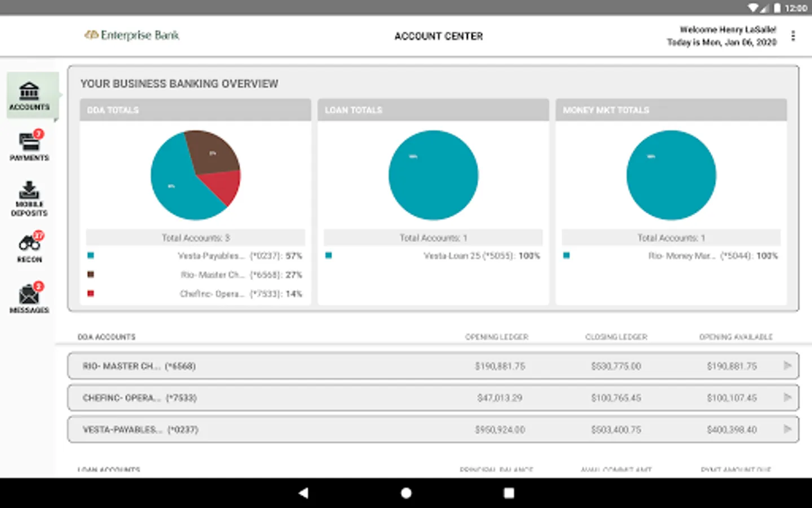Click the DDA Accounts section label

[107, 337]
